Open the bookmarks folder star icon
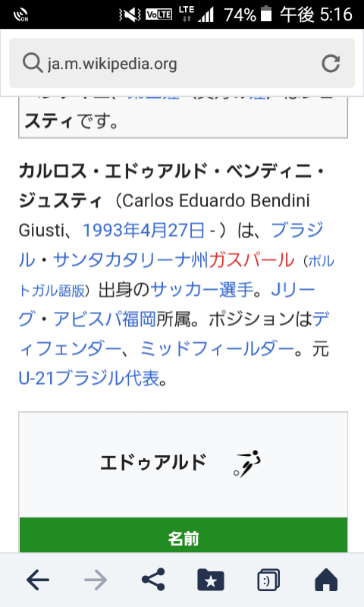 click(x=210, y=580)
